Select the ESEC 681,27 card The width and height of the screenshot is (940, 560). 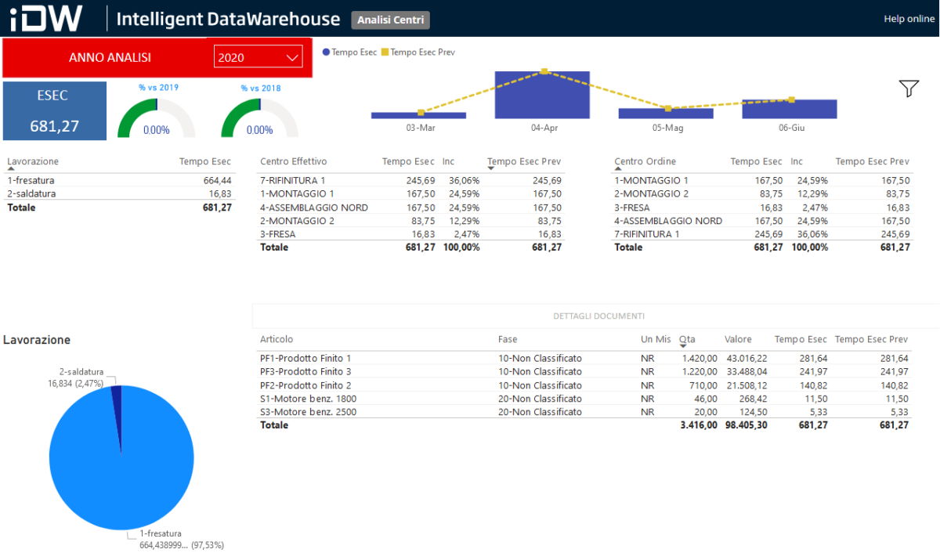coord(54,110)
